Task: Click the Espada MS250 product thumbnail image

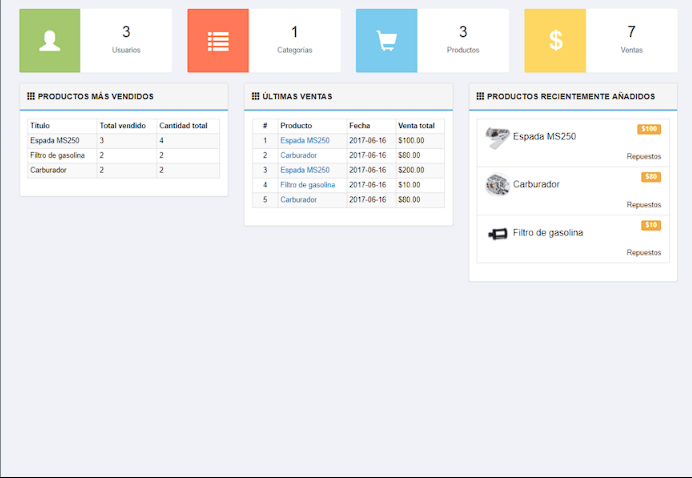Action: [x=497, y=138]
